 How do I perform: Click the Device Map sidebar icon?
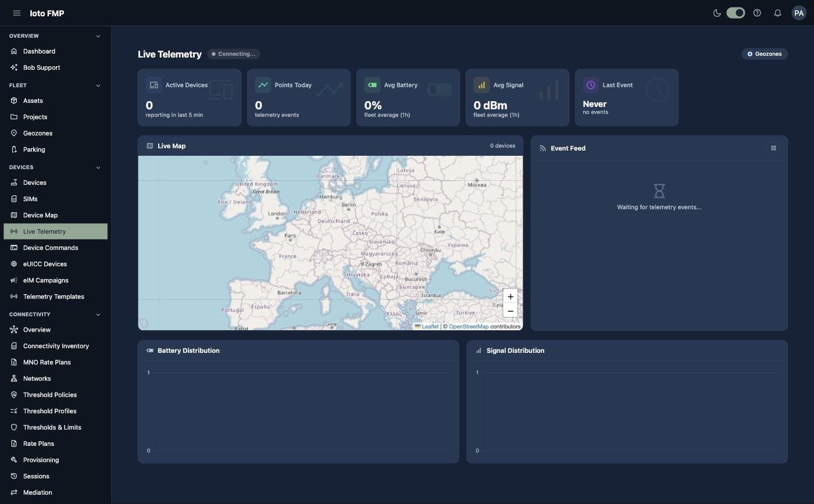14,215
